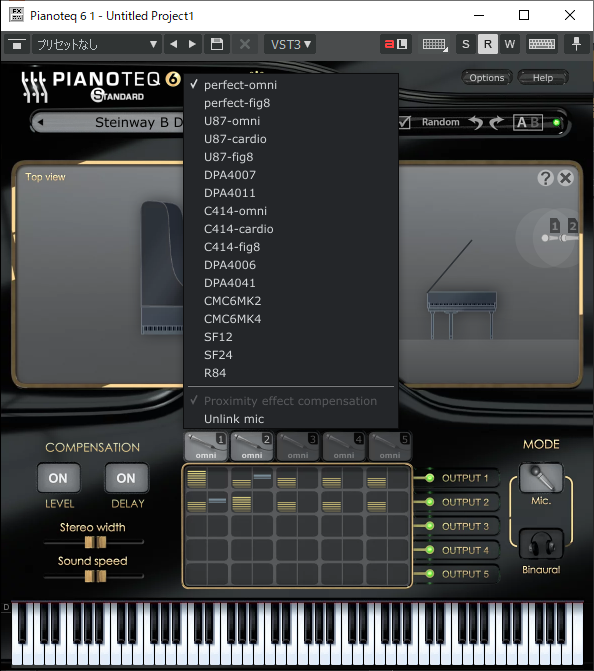Toggle the W write automation button
Image resolution: width=594 pixels, height=671 pixels.
[x=510, y=44]
